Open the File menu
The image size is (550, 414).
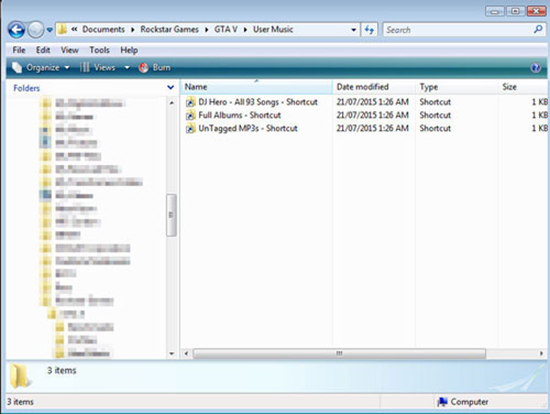coord(19,50)
